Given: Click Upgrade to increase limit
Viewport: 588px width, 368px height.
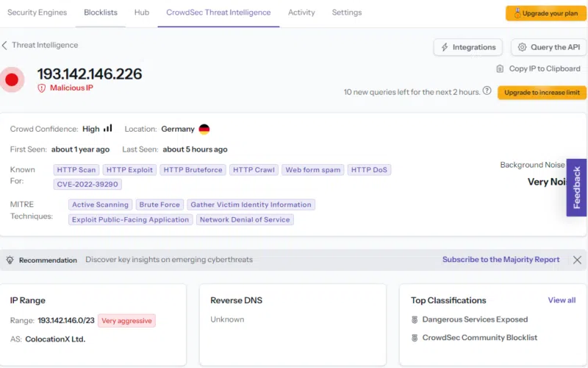Looking at the screenshot, I should point(542,93).
